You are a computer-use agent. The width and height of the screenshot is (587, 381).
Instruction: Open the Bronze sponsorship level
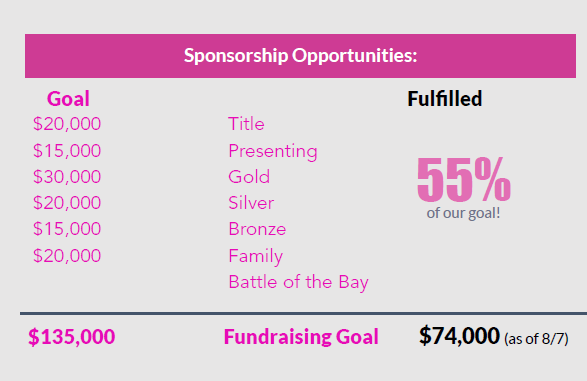257,229
